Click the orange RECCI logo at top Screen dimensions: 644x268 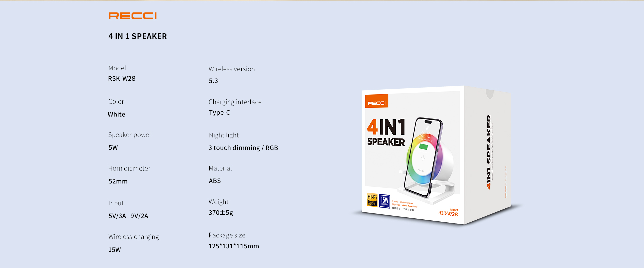coord(132,16)
